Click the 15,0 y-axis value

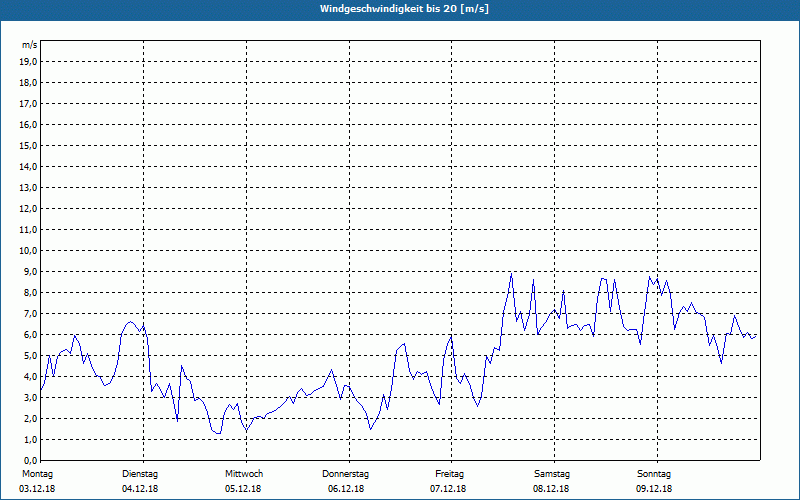pos(28,145)
